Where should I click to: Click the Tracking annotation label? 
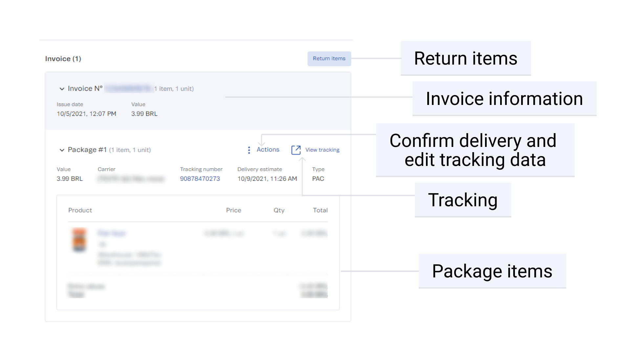pos(463,200)
